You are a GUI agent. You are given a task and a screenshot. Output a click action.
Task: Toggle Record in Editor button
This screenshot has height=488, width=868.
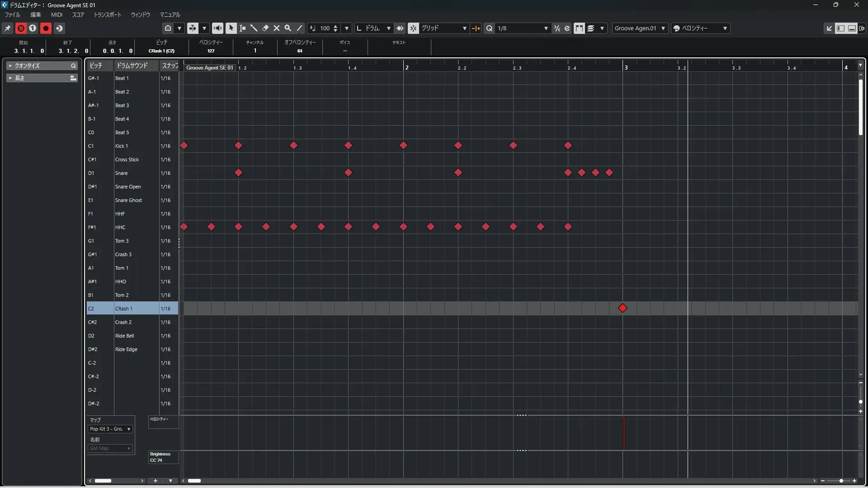[x=46, y=28]
